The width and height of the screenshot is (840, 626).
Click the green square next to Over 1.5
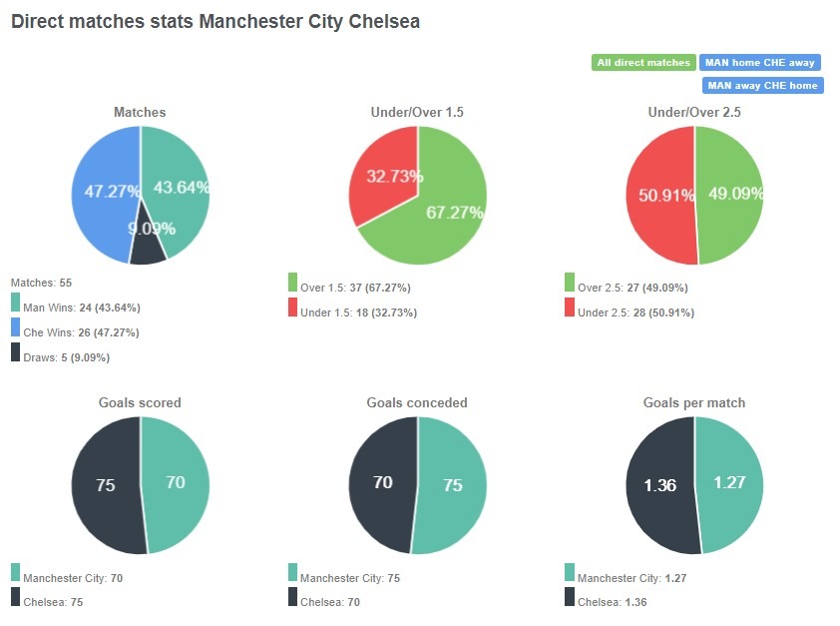(x=293, y=288)
